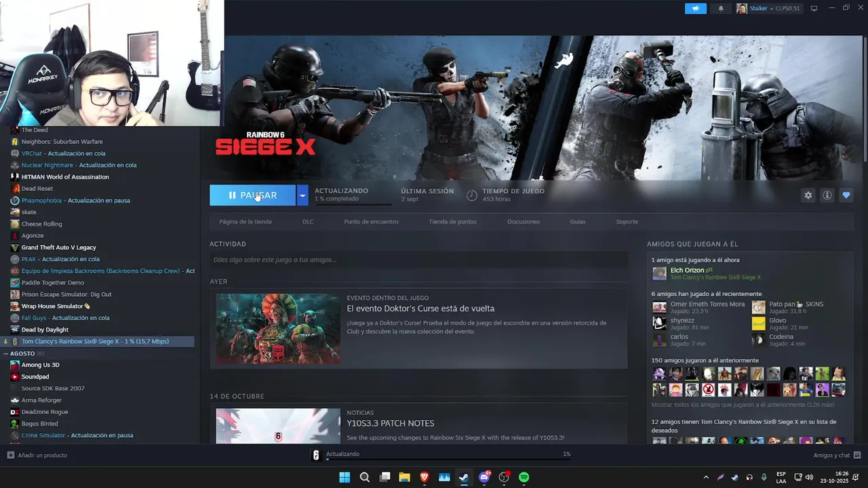Open Doktor's Curse event thumbnail
This screenshot has height=488, width=868.
tap(278, 329)
